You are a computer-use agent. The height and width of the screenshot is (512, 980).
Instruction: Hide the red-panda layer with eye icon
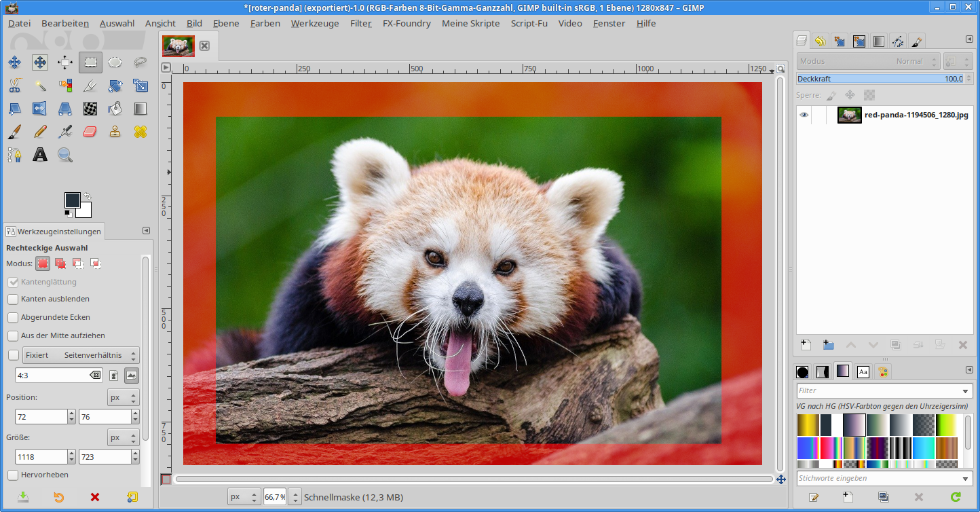[x=804, y=115]
